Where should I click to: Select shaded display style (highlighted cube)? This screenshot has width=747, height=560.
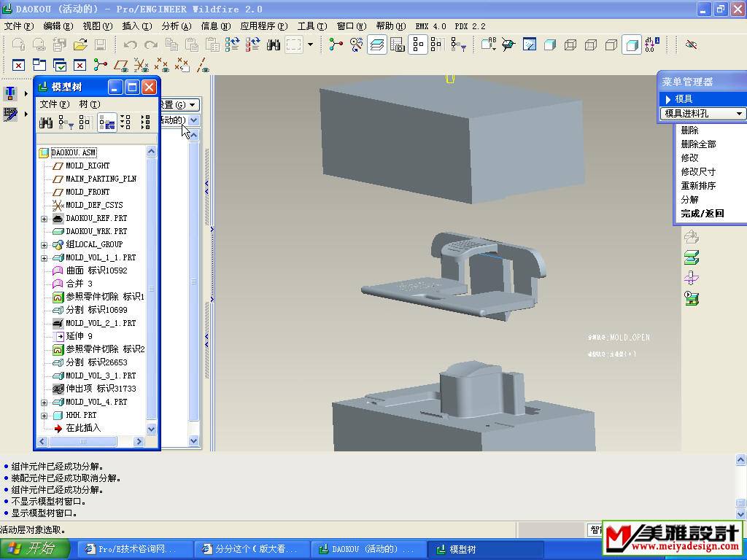pos(632,44)
